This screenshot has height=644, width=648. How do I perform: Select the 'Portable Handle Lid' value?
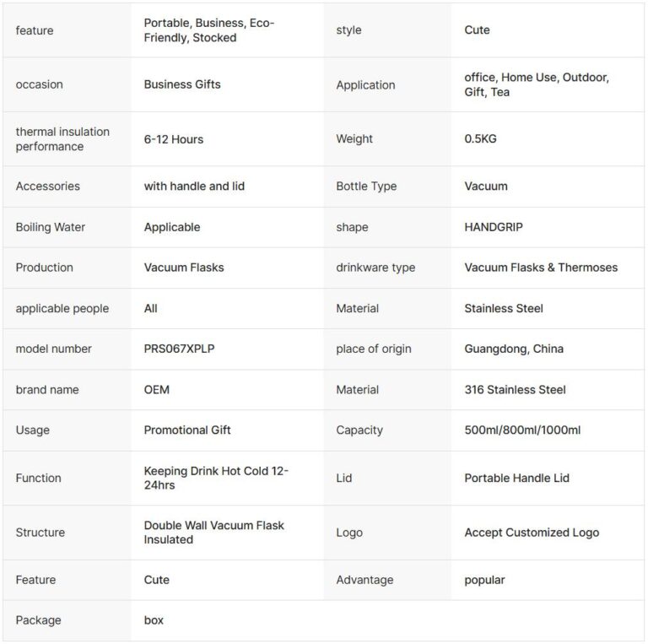516,478
